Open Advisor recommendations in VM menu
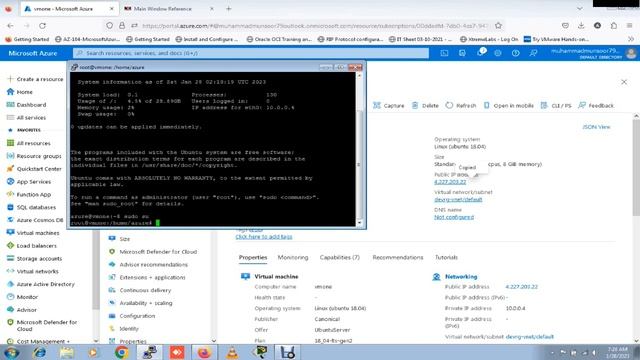The height and width of the screenshot is (360, 640). pos(148,264)
